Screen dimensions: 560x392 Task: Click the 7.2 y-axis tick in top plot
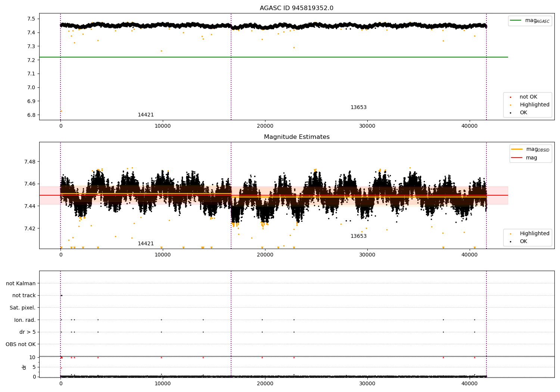pyautogui.click(x=31, y=60)
